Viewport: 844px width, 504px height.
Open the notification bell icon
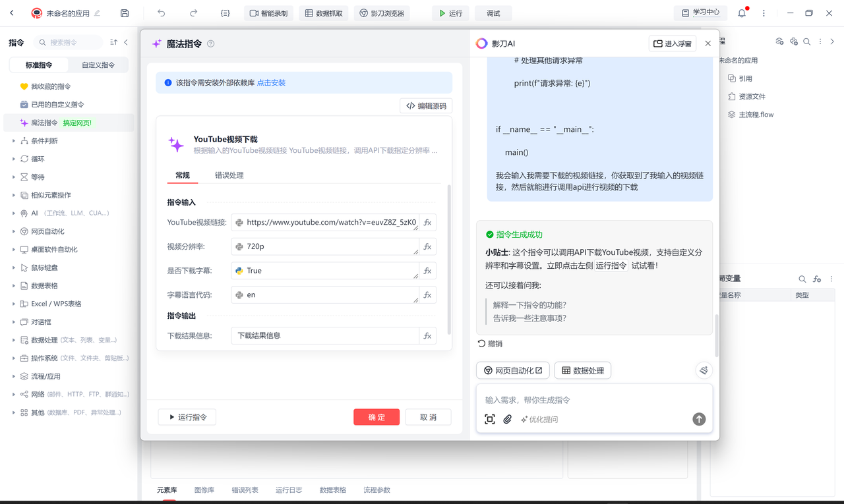[x=742, y=13]
